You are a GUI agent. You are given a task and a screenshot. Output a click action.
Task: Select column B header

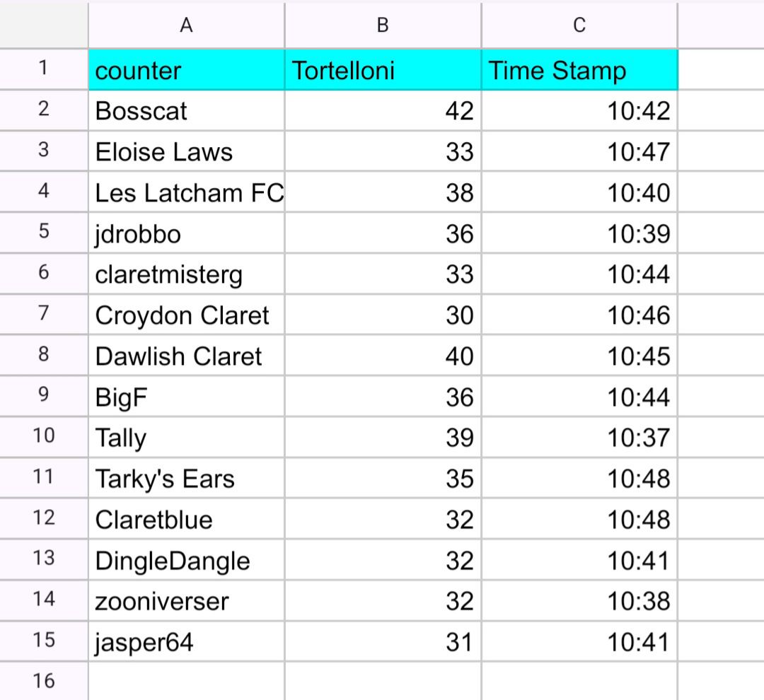coord(383,25)
